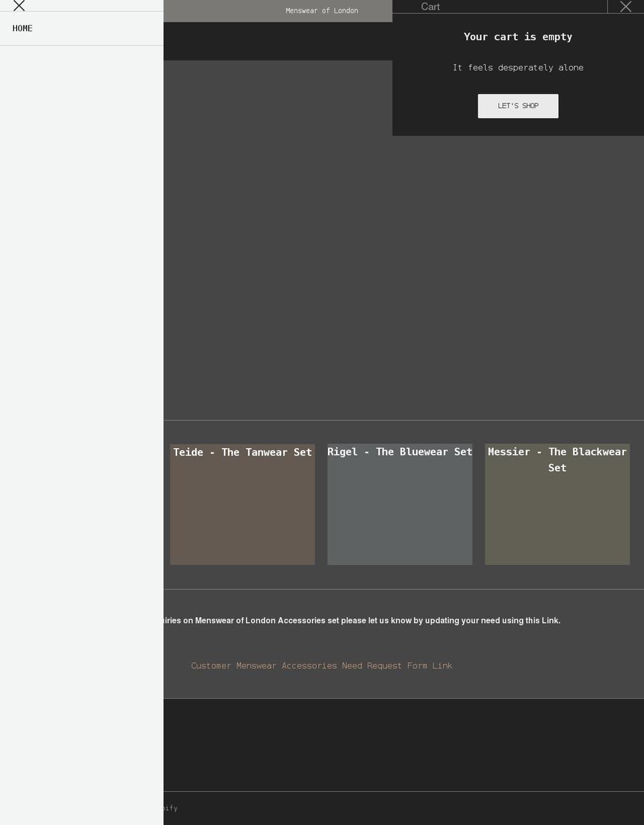
Task: Click the Cart heading label
Action: pos(430,7)
